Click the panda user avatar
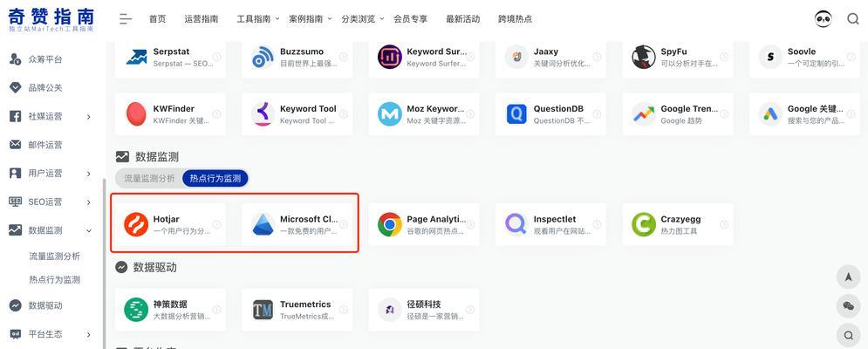The image size is (868, 349). point(823,19)
